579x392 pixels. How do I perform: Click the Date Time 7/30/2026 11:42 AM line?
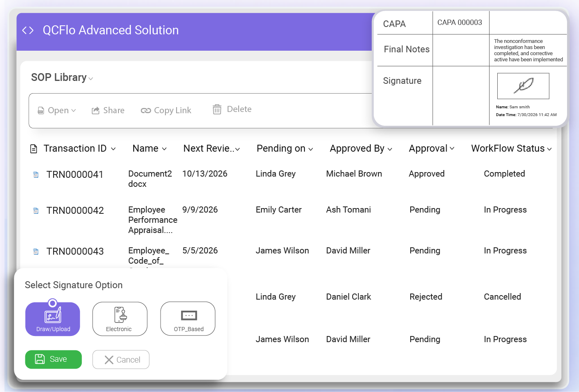click(x=526, y=115)
